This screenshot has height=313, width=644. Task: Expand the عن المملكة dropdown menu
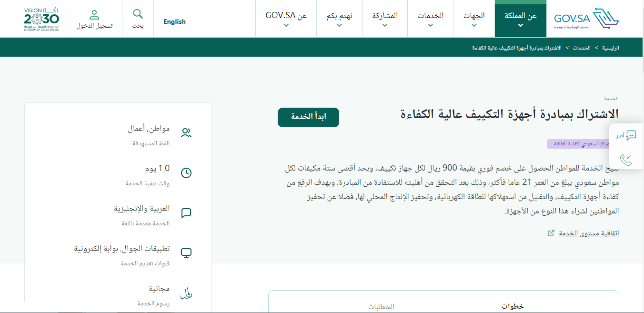pyautogui.click(x=520, y=19)
